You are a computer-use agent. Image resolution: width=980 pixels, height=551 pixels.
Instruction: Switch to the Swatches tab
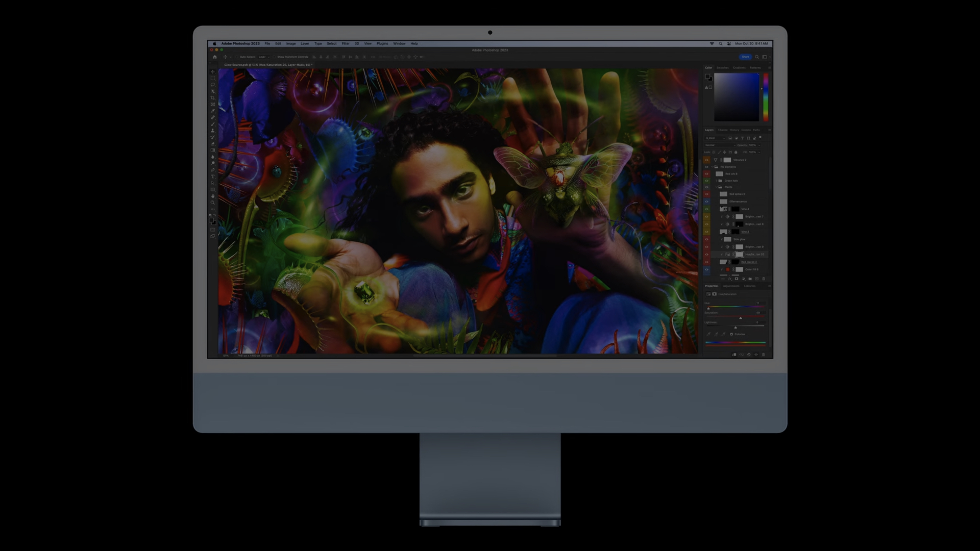pos(722,68)
